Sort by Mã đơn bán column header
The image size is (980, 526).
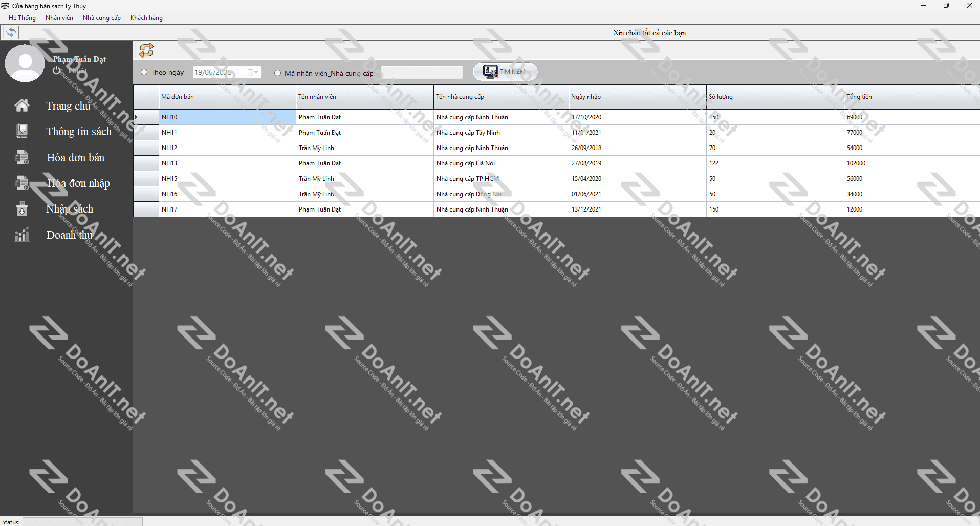(227, 97)
